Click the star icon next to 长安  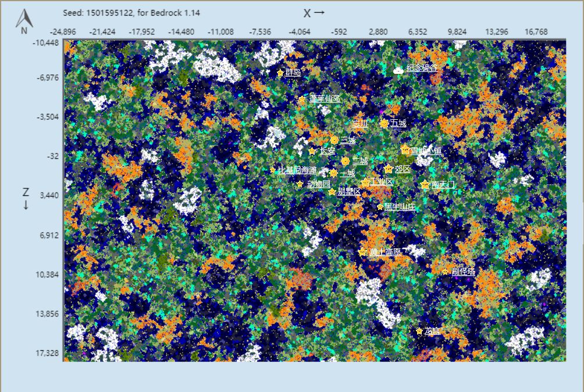pyautogui.click(x=312, y=151)
